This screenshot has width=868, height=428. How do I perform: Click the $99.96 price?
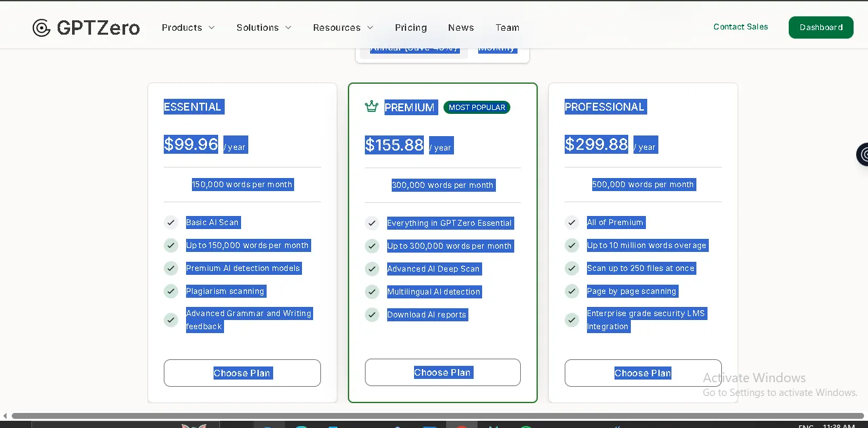click(x=191, y=144)
